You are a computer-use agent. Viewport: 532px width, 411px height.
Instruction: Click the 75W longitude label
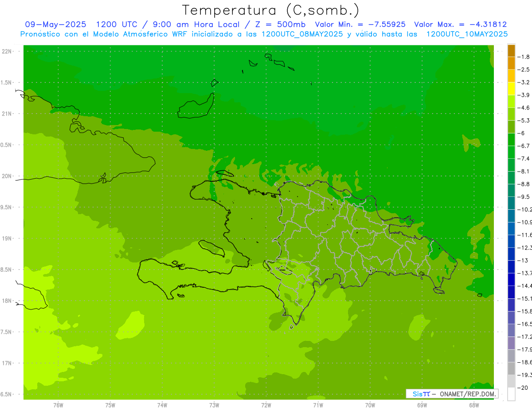[x=110, y=405]
